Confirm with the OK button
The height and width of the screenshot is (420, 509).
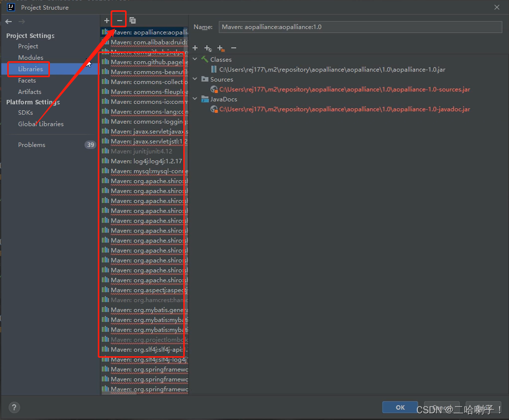(x=400, y=407)
